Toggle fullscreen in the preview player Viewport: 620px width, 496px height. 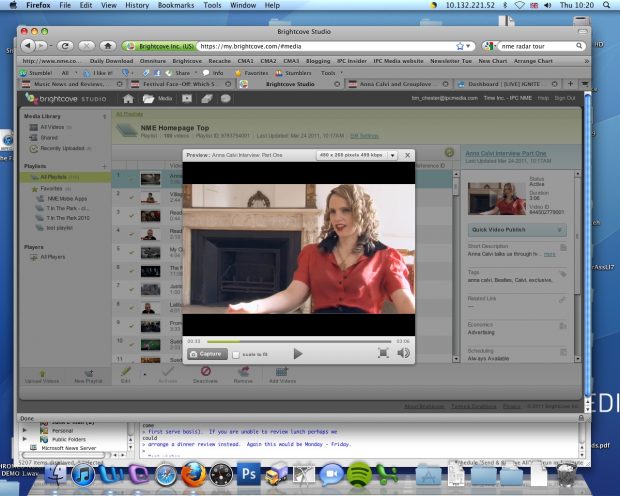coord(383,353)
